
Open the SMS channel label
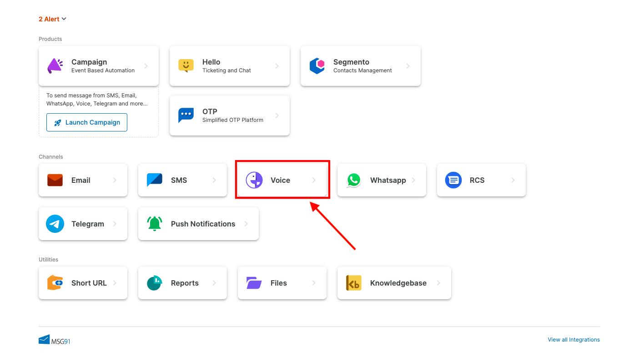tap(179, 180)
